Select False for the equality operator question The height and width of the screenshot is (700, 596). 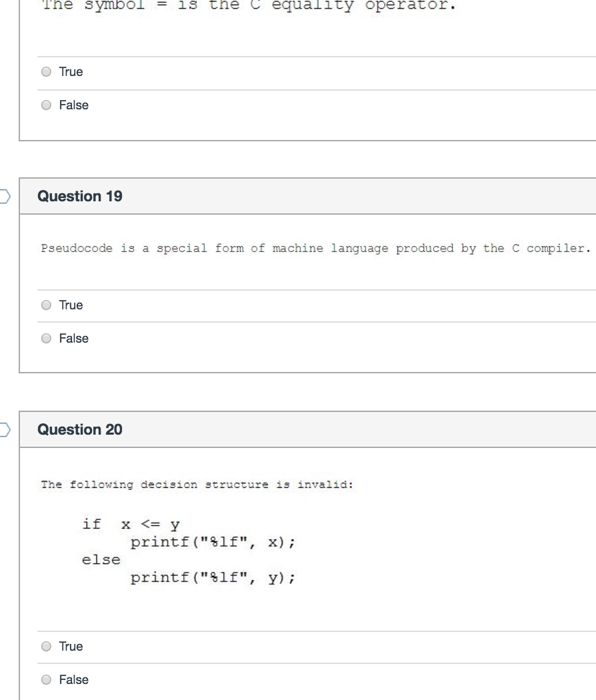click(x=46, y=105)
